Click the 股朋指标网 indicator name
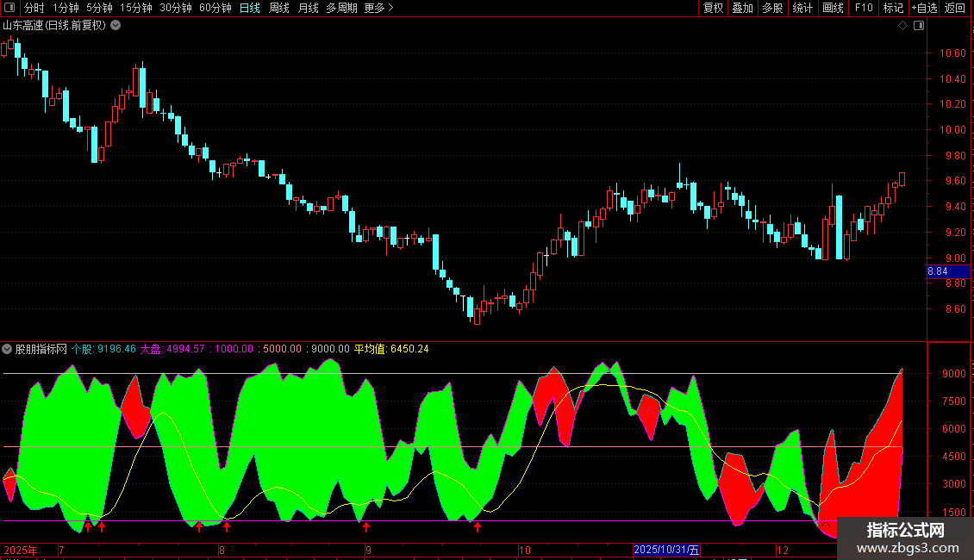Viewport: 974px width, 560px height. 41,349
